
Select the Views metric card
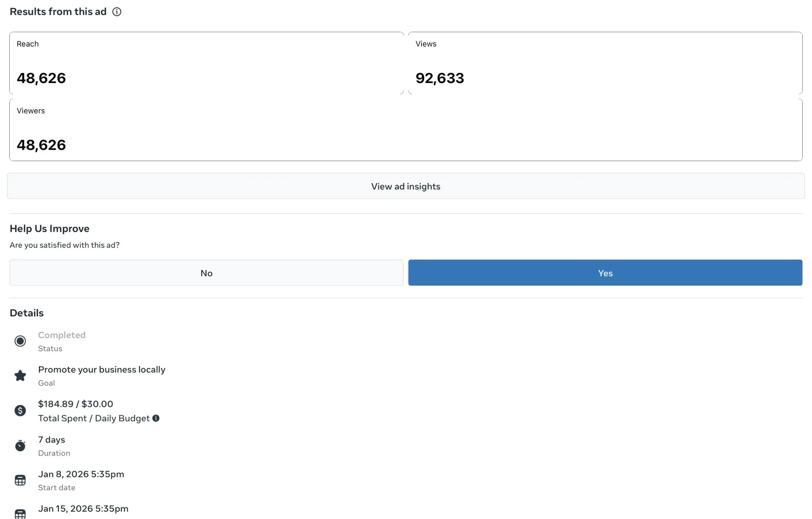point(605,63)
